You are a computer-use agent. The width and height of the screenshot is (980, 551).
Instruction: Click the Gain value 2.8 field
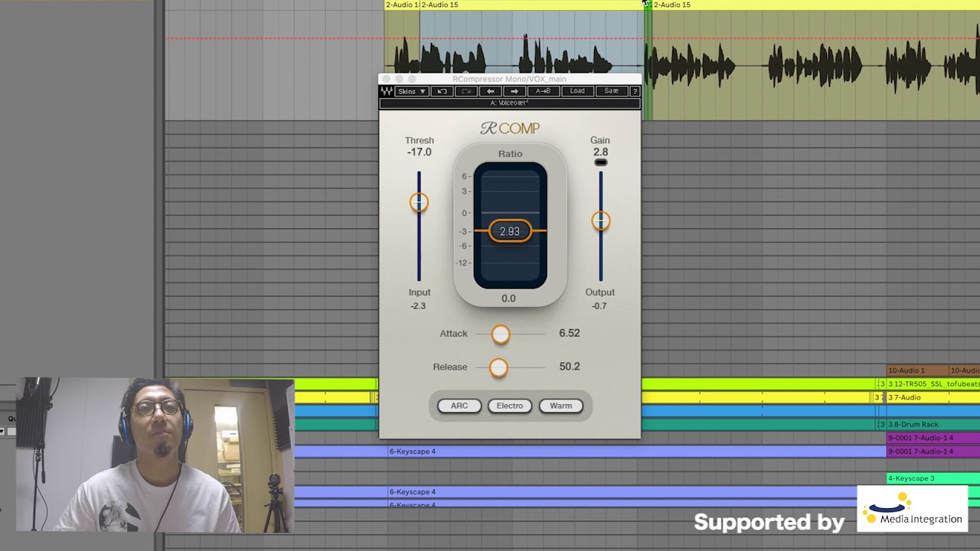[600, 152]
